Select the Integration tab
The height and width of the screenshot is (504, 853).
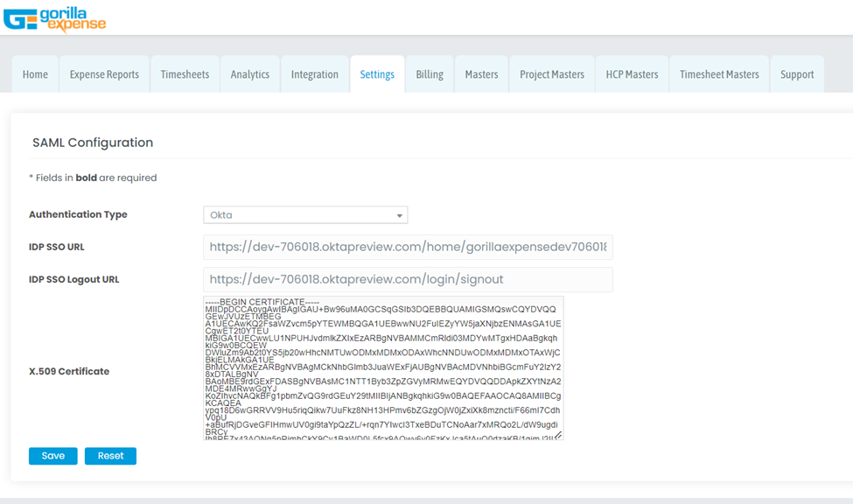(x=314, y=74)
